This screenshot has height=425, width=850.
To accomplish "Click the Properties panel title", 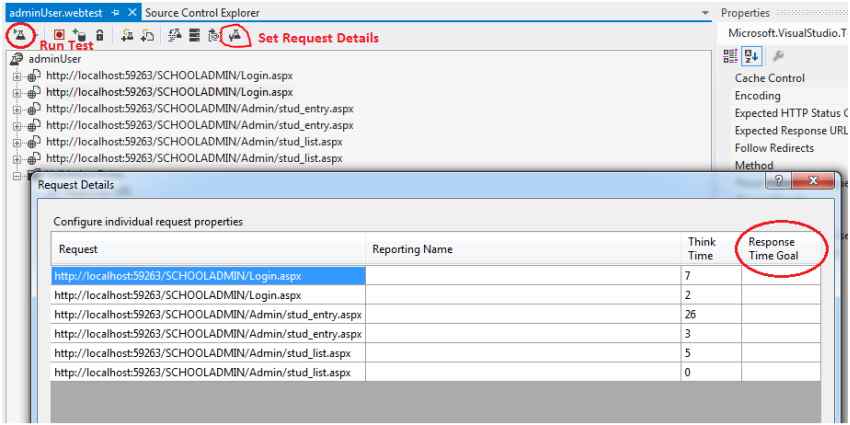I will [x=745, y=12].
